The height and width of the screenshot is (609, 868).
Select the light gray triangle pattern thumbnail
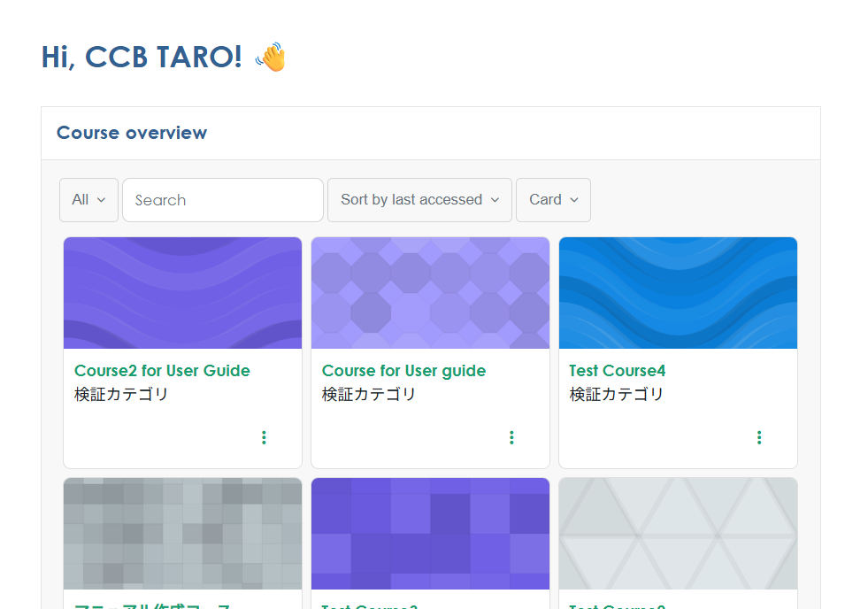[x=678, y=534]
